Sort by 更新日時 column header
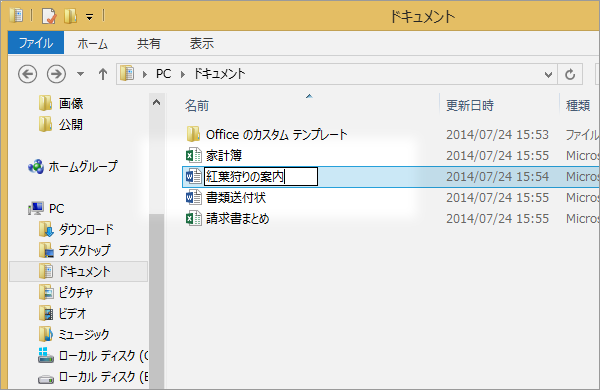The image size is (600, 390). point(470,105)
